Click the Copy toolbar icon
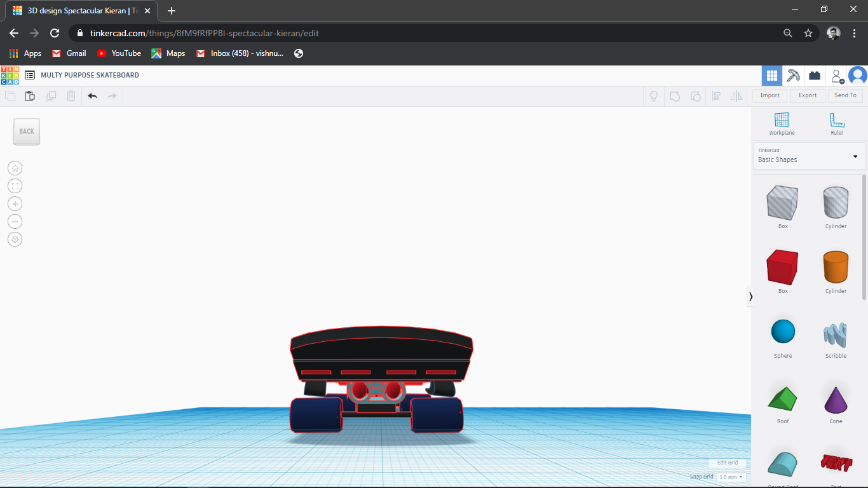868x488 pixels. coord(10,96)
